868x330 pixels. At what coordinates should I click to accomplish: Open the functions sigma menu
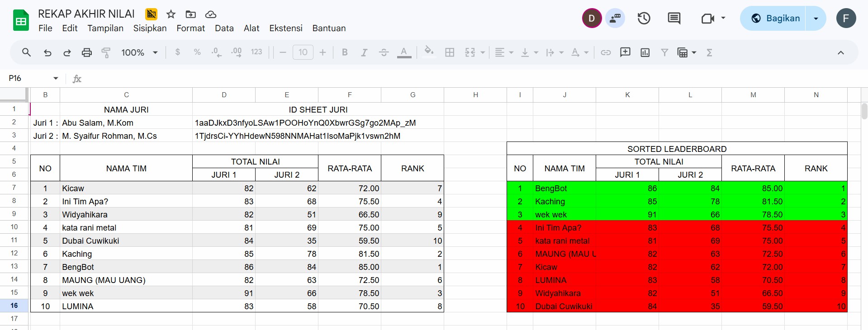[709, 52]
